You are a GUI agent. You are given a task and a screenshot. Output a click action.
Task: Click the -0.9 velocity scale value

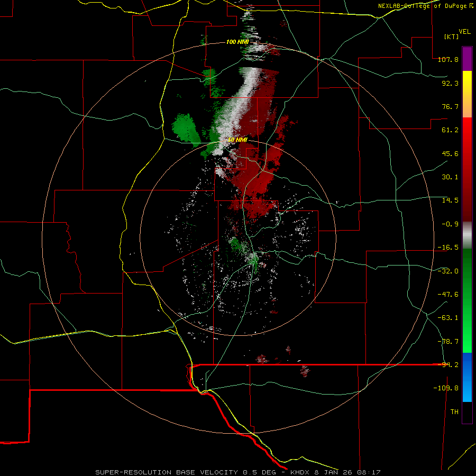(x=450, y=224)
